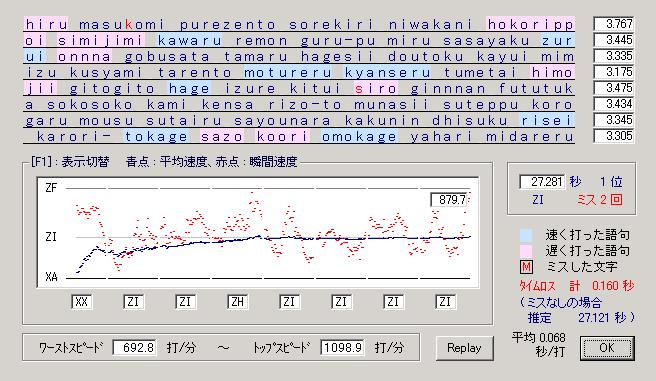Click the highlighted word kyanseru
Viewport: 656px width, 381px height.
click(x=387, y=72)
